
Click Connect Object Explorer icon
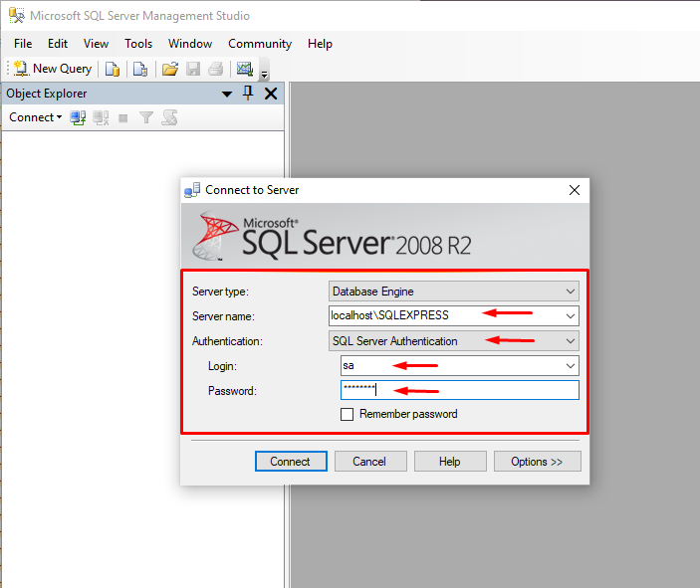tap(78, 117)
